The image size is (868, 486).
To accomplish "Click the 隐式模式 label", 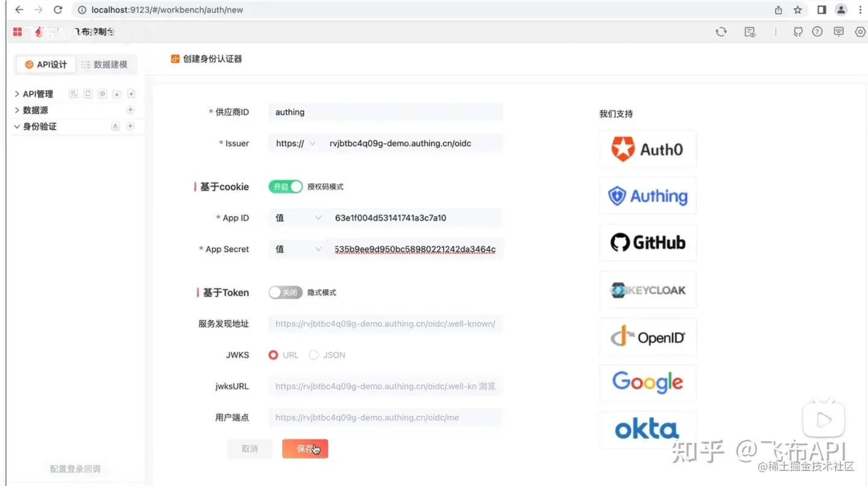I will (322, 293).
